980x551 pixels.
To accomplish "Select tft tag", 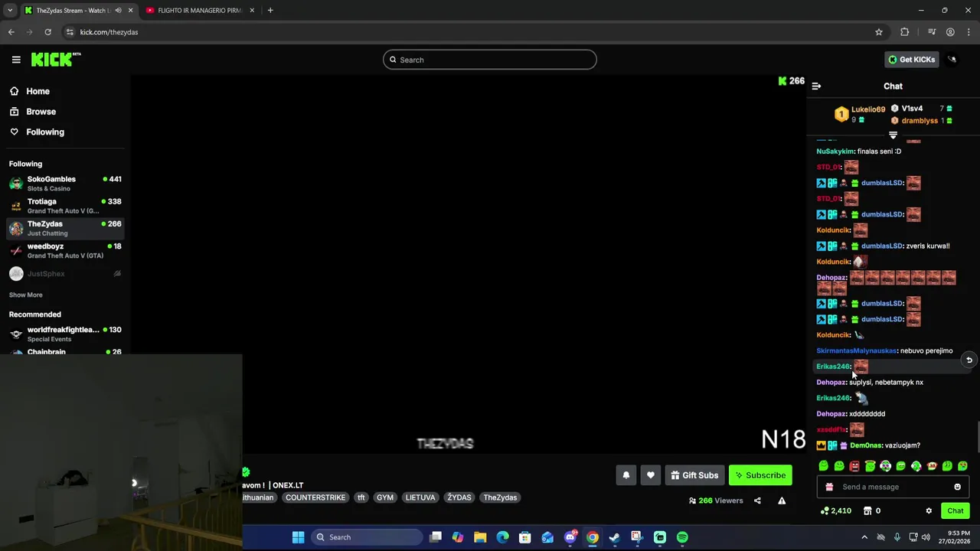I will pos(361,497).
